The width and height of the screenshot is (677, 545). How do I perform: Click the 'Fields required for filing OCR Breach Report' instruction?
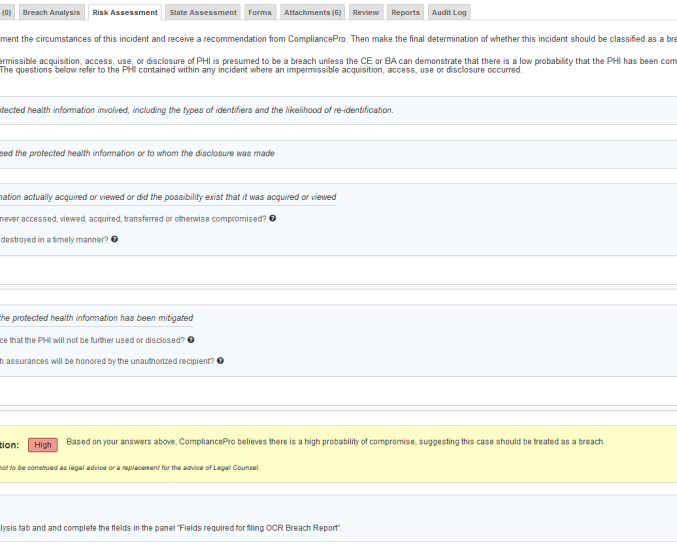[170, 527]
